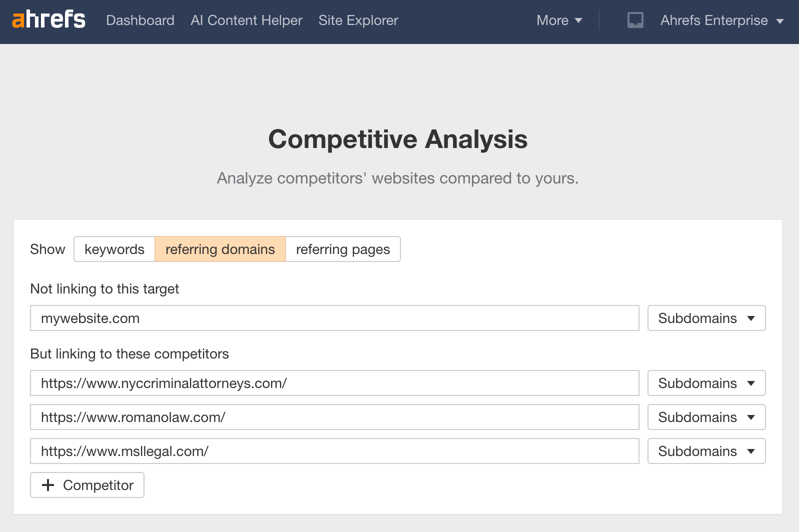Open Site Explorer tool
The height and width of the screenshot is (532, 799).
coord(358,20)
